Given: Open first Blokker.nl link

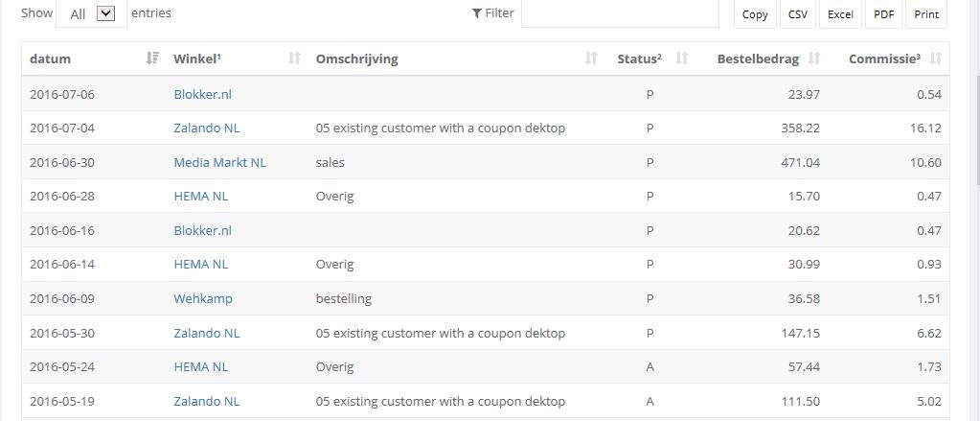Looking at the screenshot, I should [202, 94].
